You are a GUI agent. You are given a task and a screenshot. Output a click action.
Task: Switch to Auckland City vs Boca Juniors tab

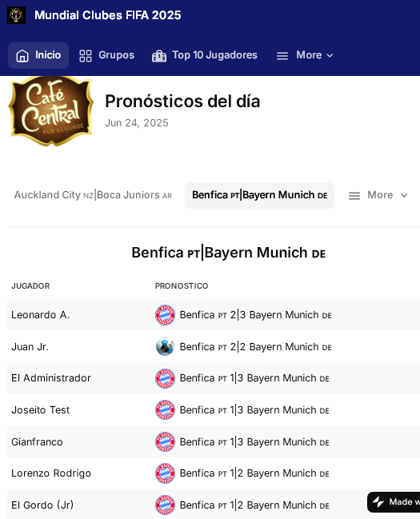click(93, 195)
